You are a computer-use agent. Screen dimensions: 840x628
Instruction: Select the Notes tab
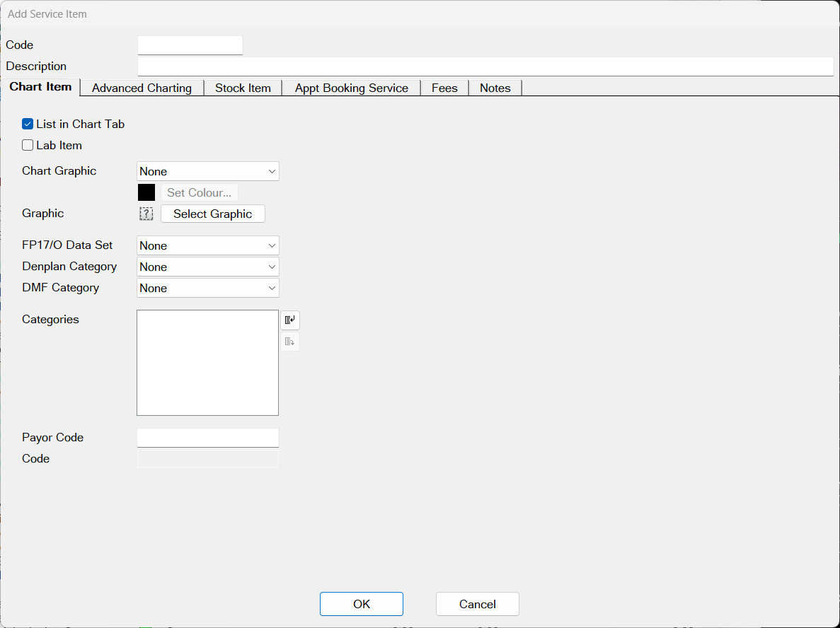[x=495, y=88]
